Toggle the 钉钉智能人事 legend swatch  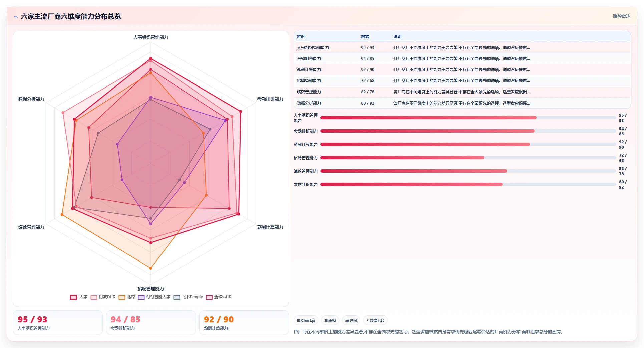[141, 297]
